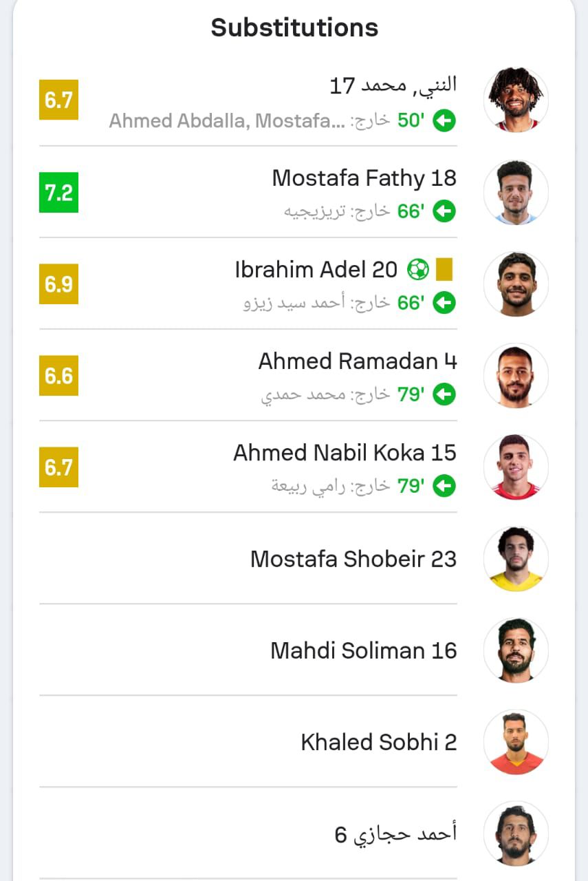This screenshot has width=588, height=881.
Task: Open Mostafa Shobeir's player photo
Action: [516, 558]
